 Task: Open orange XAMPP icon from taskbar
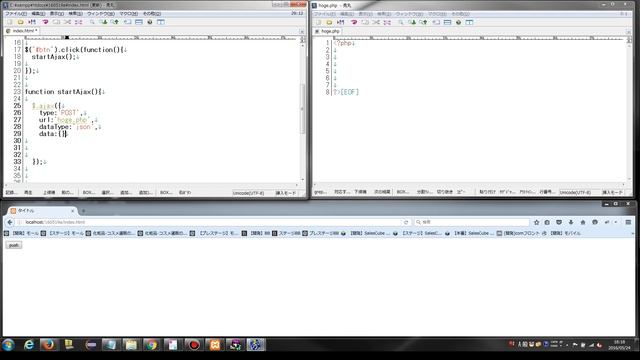(x=215, y=345)
